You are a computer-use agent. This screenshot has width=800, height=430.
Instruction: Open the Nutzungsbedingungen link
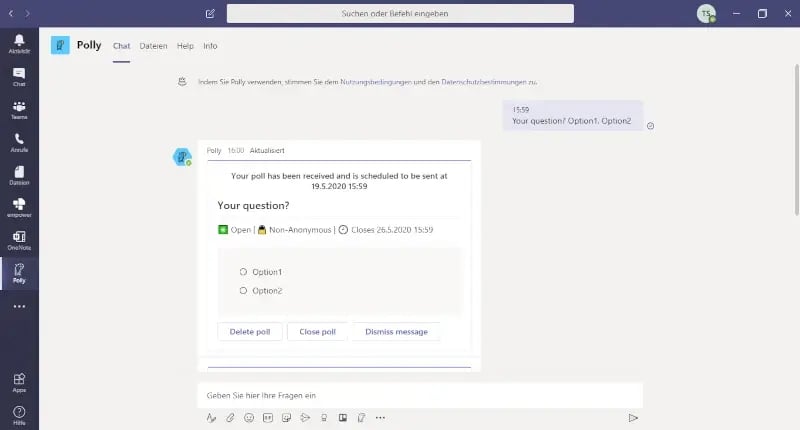[x=376, y=82]
